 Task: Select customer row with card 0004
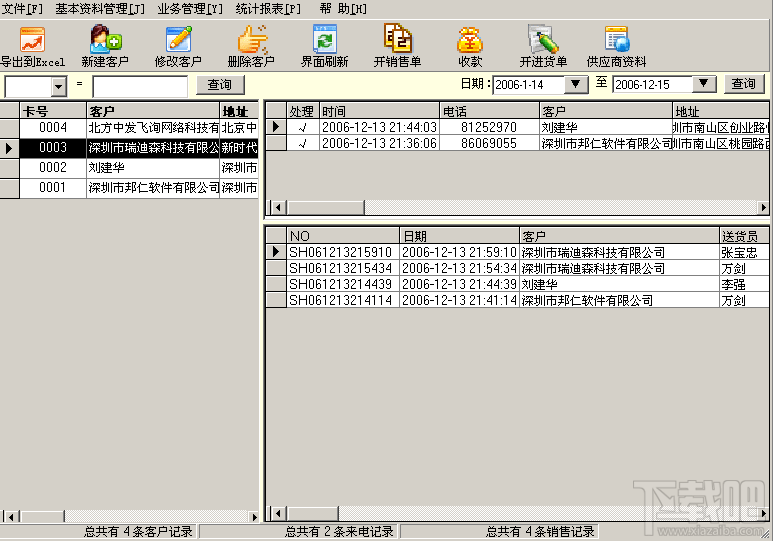point(129,128)
